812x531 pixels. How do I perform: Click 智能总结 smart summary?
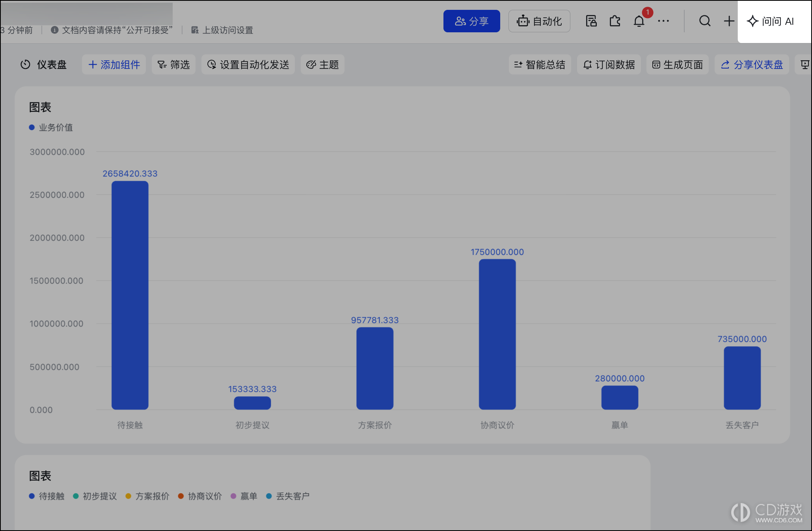[x=540, y=65]
